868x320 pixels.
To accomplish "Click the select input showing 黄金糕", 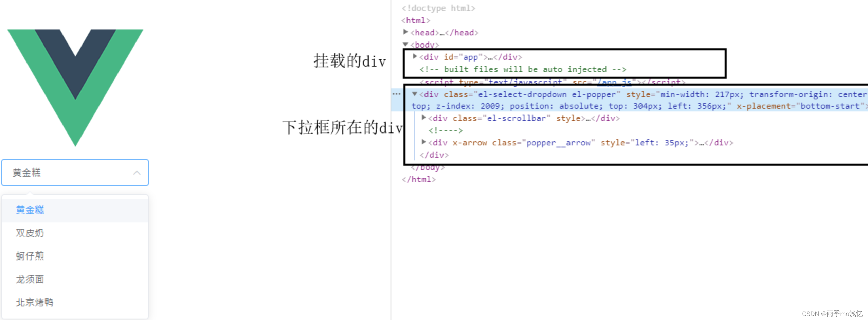I will click(75, 173).
